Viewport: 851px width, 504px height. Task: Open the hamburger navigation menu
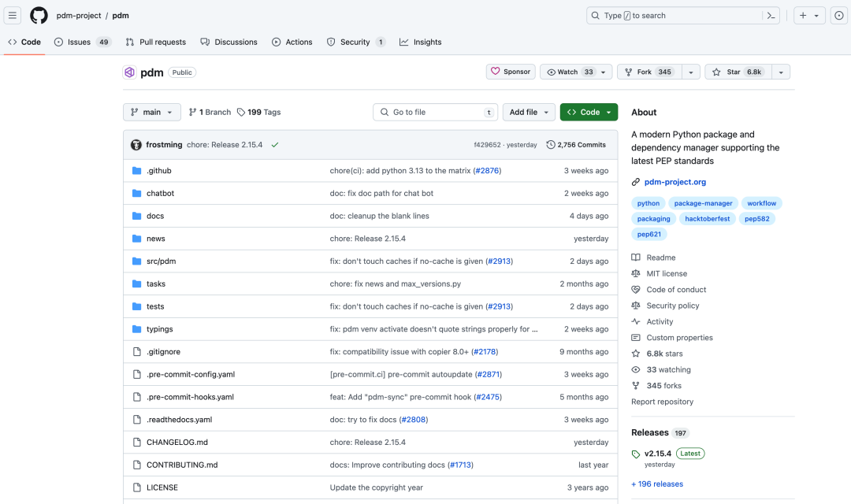(13, 15)
